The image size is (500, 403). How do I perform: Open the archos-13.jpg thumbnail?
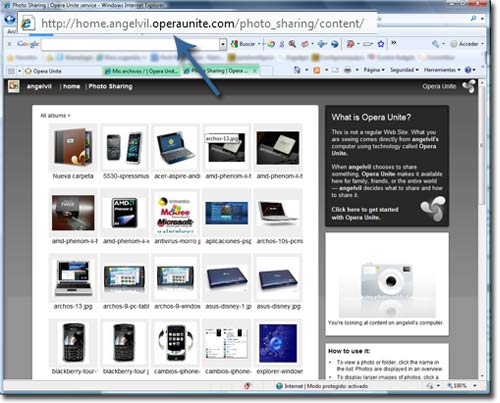pos(73,278)
